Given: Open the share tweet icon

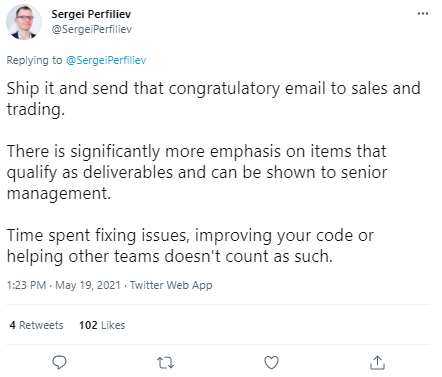Looking at the screenshot, I should pos(377,363).
